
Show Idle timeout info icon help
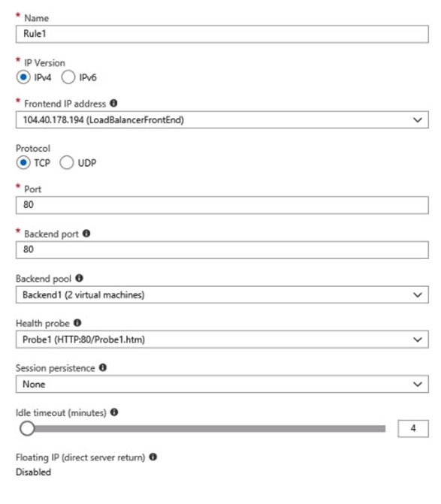114,412
